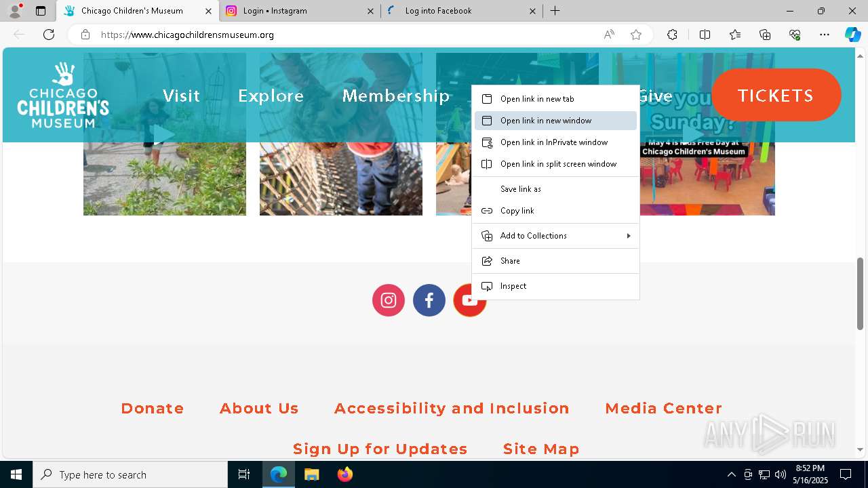The image size is (868, 488).
Task: Choose Open link in new window
Action: point(555,121)
